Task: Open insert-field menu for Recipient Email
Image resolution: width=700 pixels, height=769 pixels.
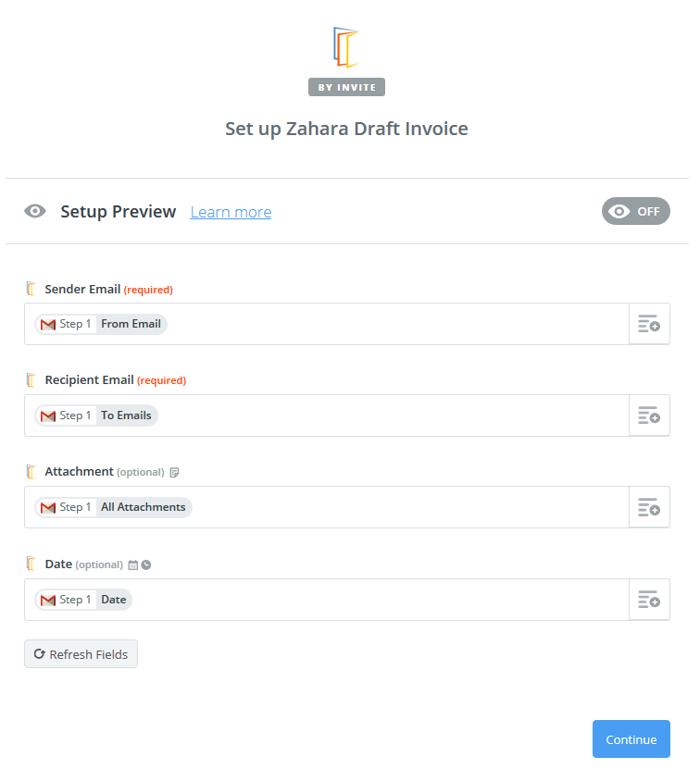Action: 649,416
